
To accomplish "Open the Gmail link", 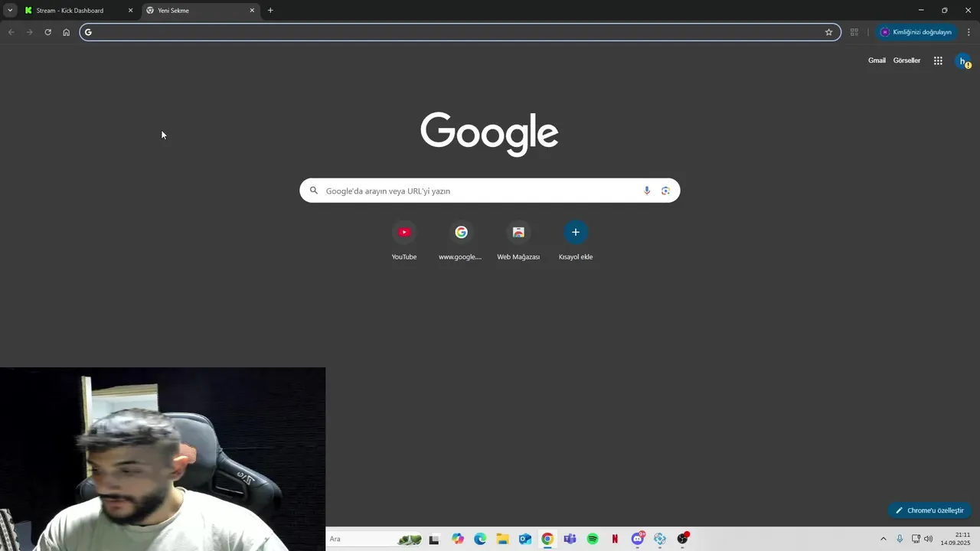I will point(877,60).
